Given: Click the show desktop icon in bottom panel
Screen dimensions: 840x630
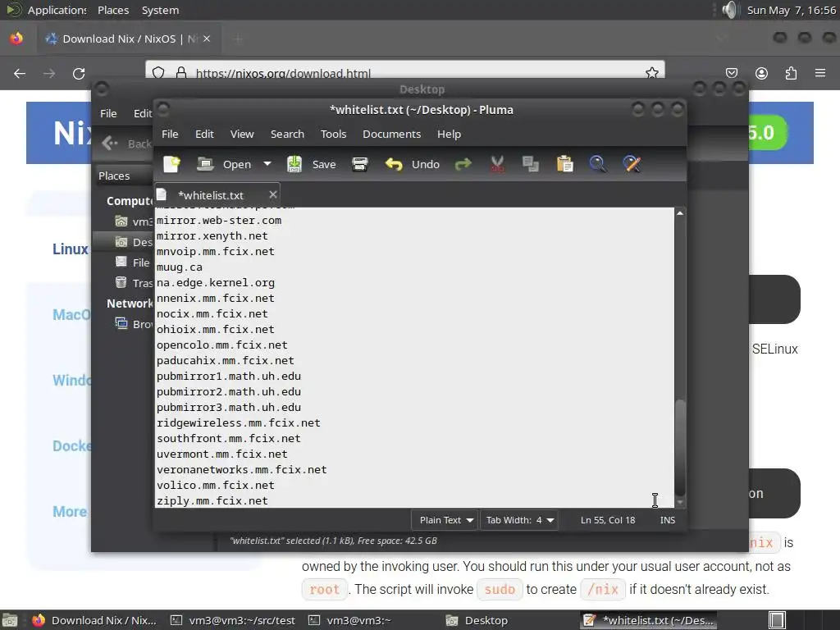Looking at the screenshot, I should 10,620.
